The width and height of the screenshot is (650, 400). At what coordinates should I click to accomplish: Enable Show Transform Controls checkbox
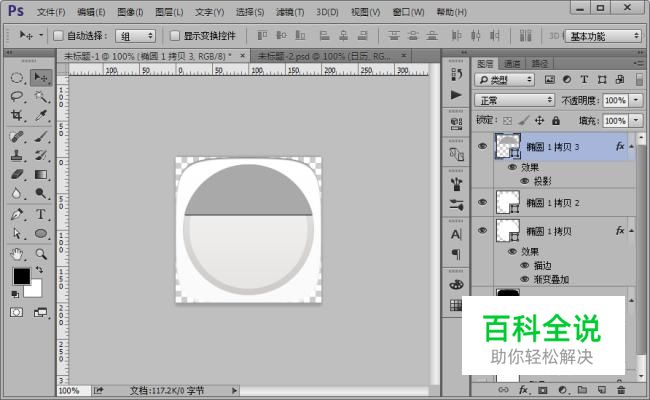(175, 36)
